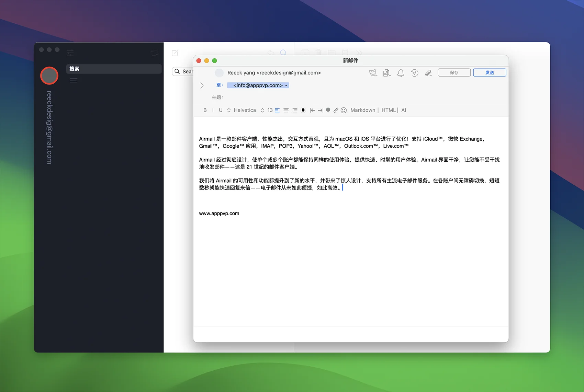Viewport: 584px width, 392px height.
Task: Select the 搜索 item in the sidebar
Action: [114, 69]
